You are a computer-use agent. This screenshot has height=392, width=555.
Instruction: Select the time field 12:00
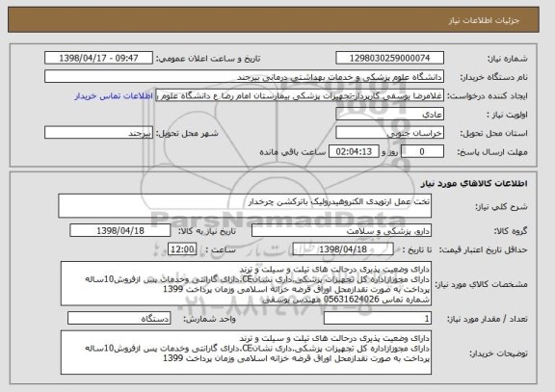[182, 249]
